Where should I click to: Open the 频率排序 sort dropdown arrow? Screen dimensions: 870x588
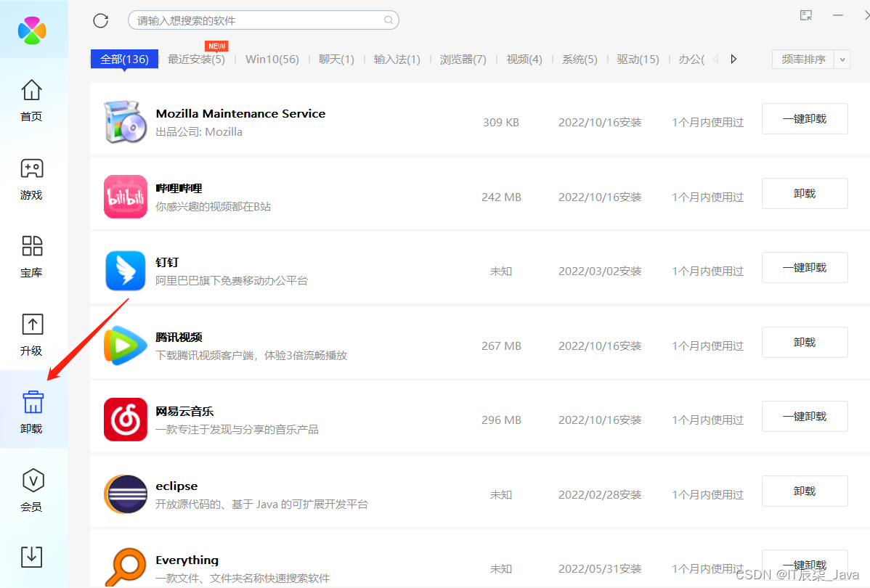point(842,60)
